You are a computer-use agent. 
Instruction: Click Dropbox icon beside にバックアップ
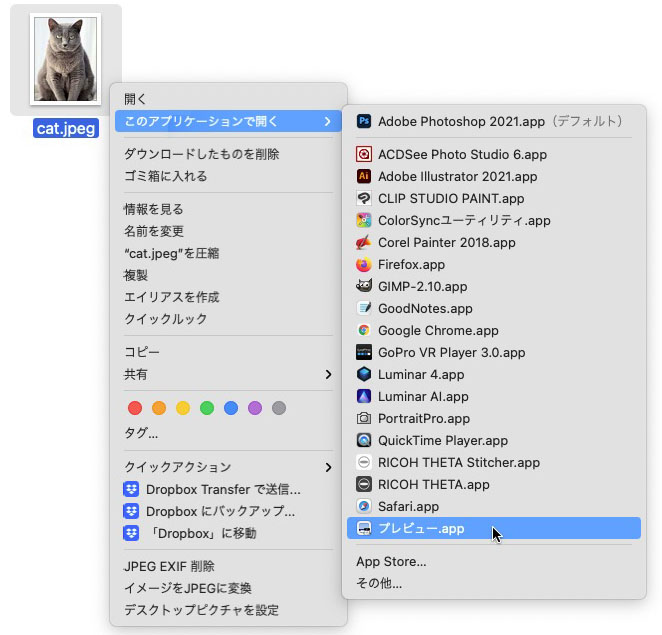pyautogui.click(x=131, y=511)
